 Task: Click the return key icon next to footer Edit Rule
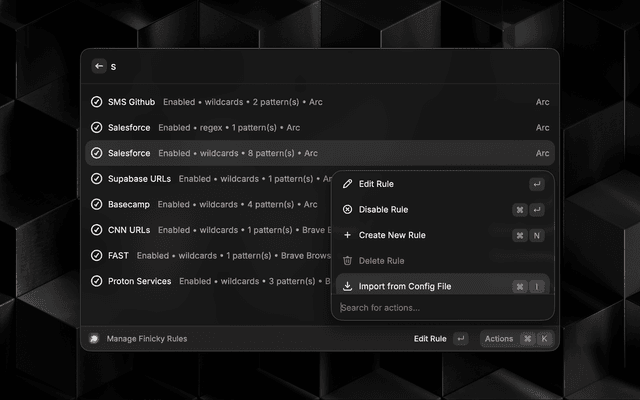tap(460, 338)
